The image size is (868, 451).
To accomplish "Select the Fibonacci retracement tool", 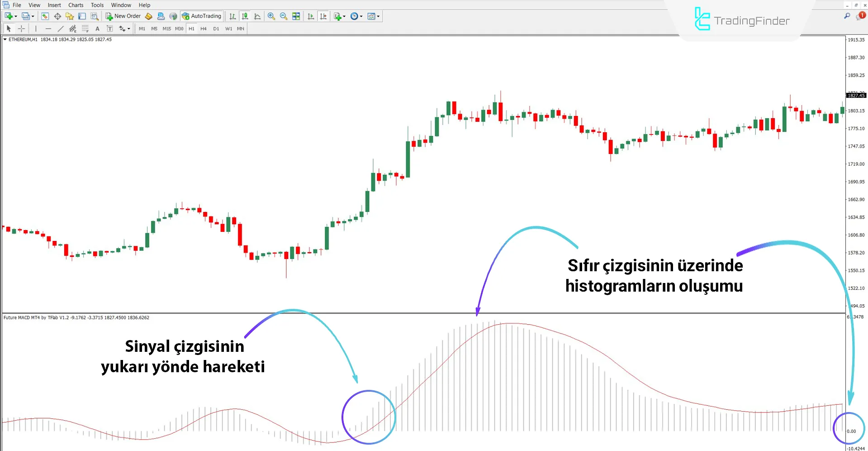I will (85, 28).
